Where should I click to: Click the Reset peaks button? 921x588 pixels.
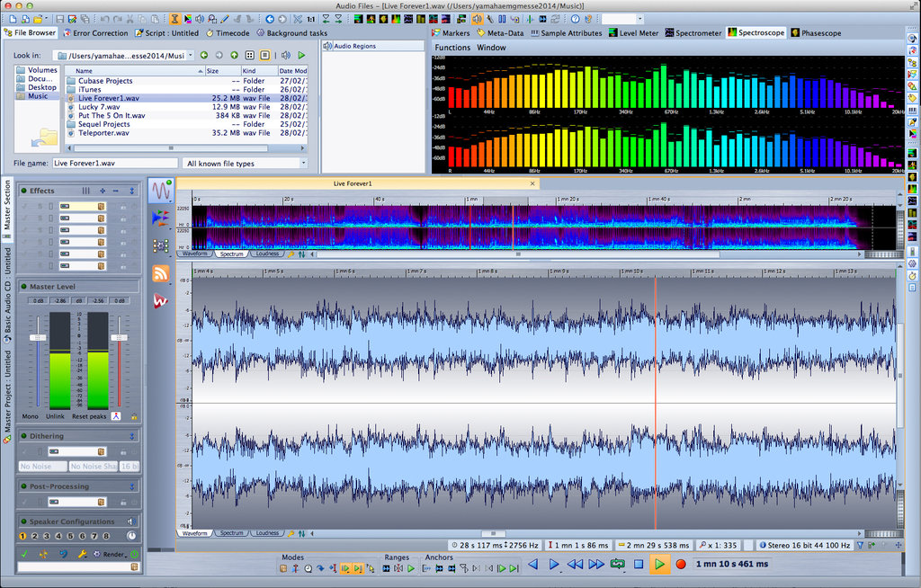(x=89, y=416)
